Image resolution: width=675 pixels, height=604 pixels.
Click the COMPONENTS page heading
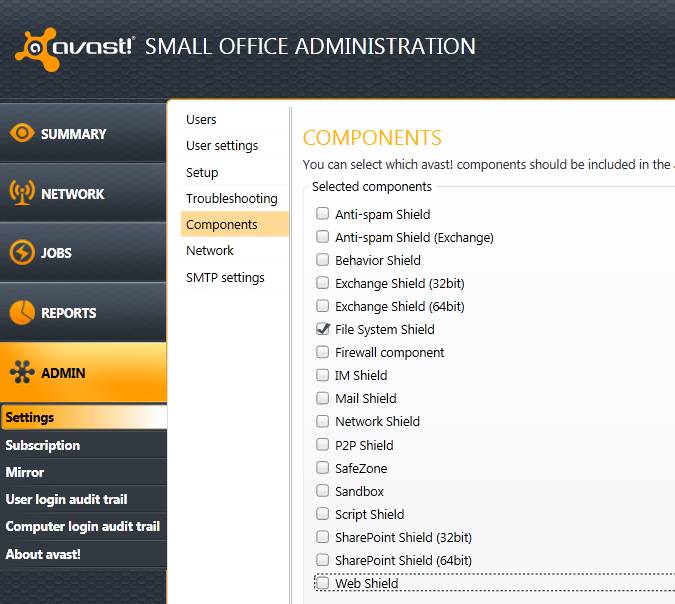point(372,138)
